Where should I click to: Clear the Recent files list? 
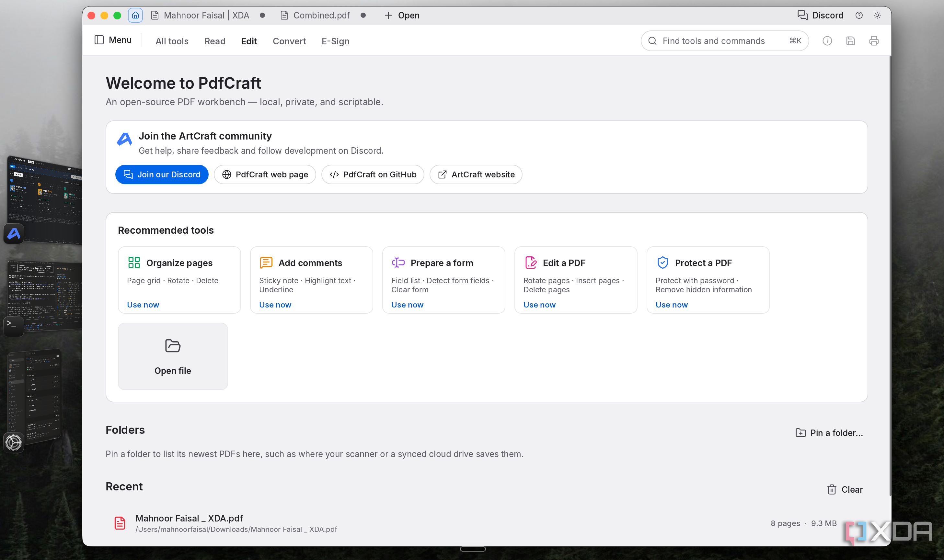click(845, 489)
